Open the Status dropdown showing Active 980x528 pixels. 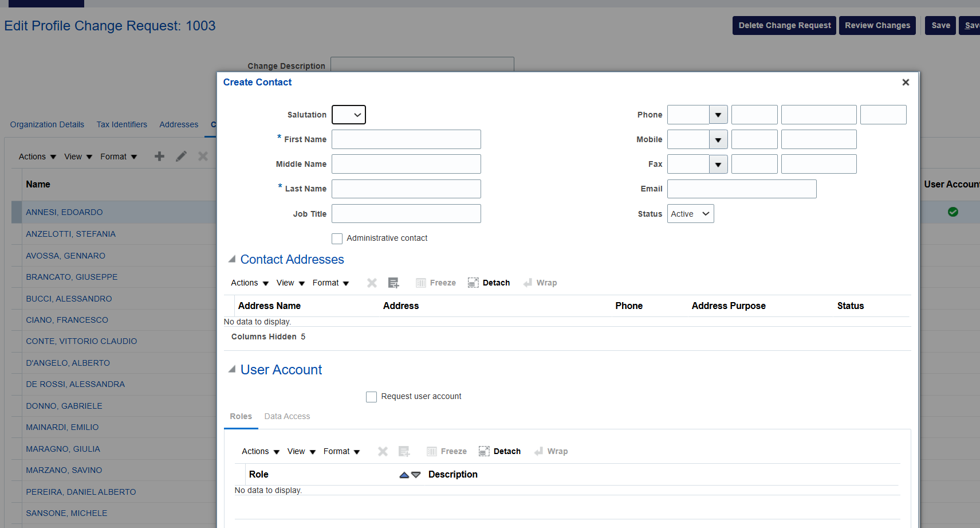click(690, 213)
